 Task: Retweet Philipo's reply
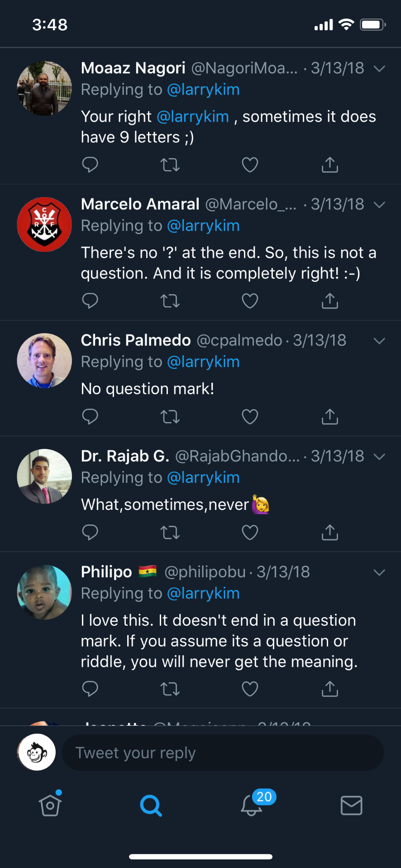(x=170, y=689)
